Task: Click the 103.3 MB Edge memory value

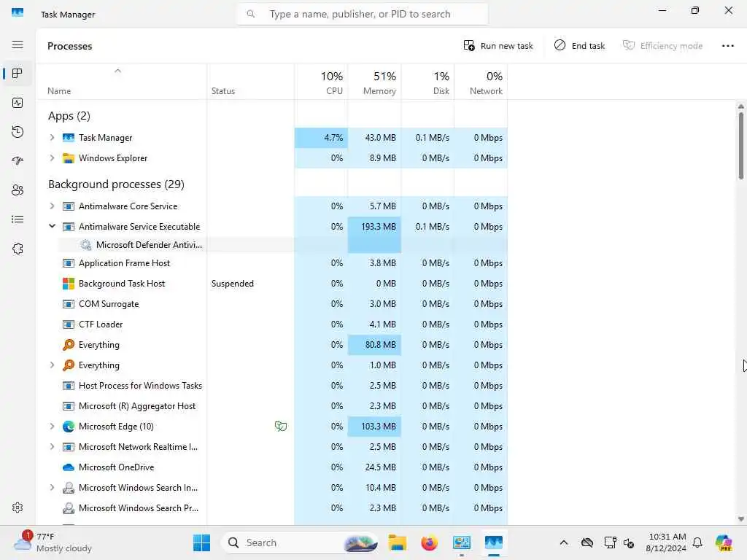Action: (379, 427)
